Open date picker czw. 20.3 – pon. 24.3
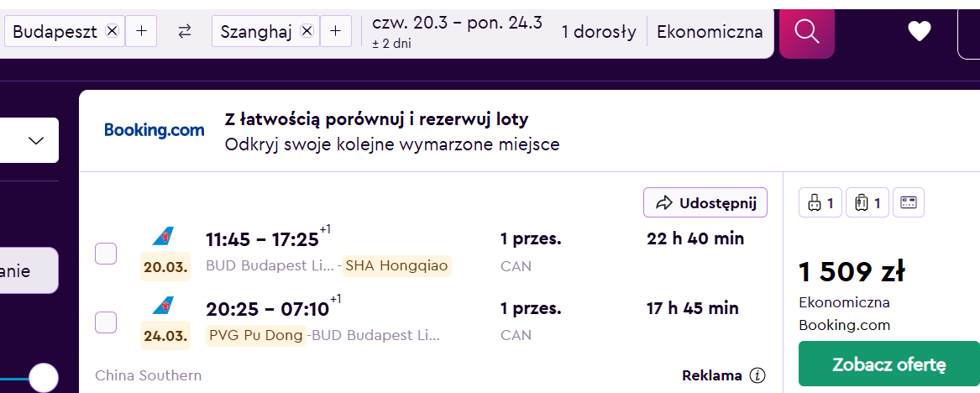 pos(457,31)
